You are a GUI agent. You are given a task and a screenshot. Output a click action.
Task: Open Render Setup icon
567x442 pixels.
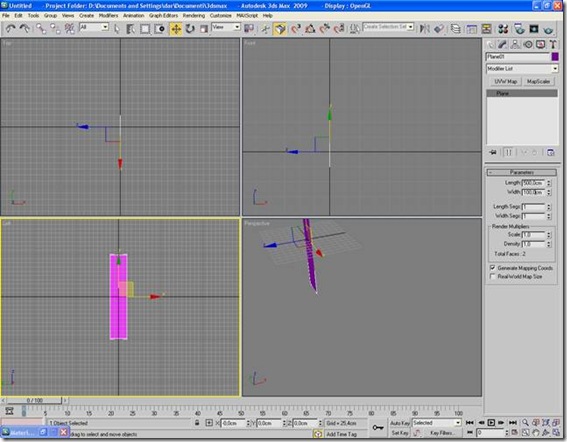[519, 29]
